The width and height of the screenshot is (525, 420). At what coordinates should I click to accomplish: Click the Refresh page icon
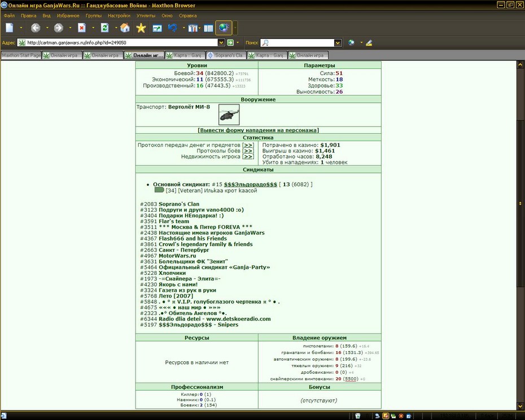click(x=105, y=28)
